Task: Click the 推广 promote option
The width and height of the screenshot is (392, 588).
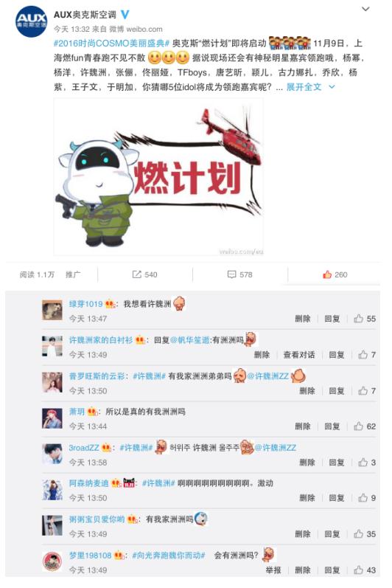Action: click(x=73, y=274)
